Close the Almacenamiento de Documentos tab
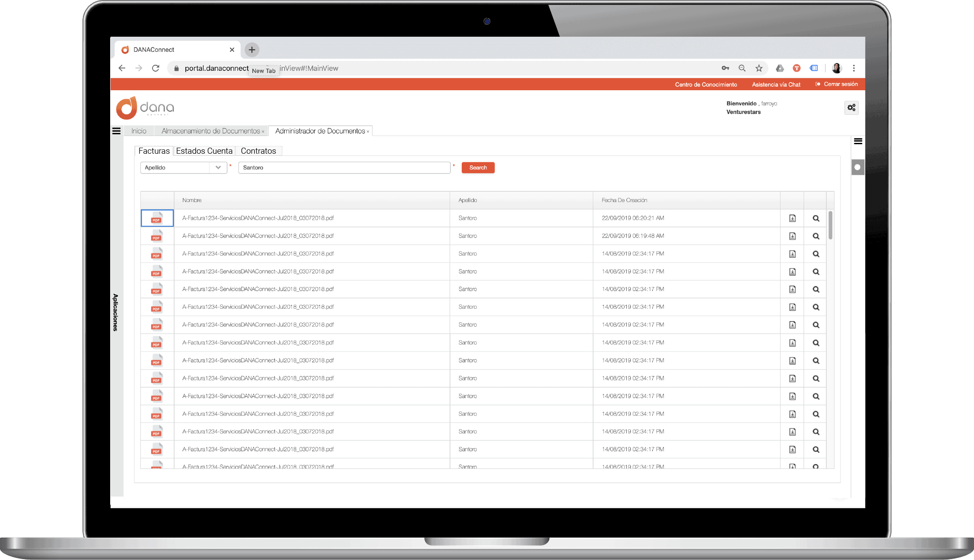The height and width of the screenshot is (560, 974). pos(263,132)
